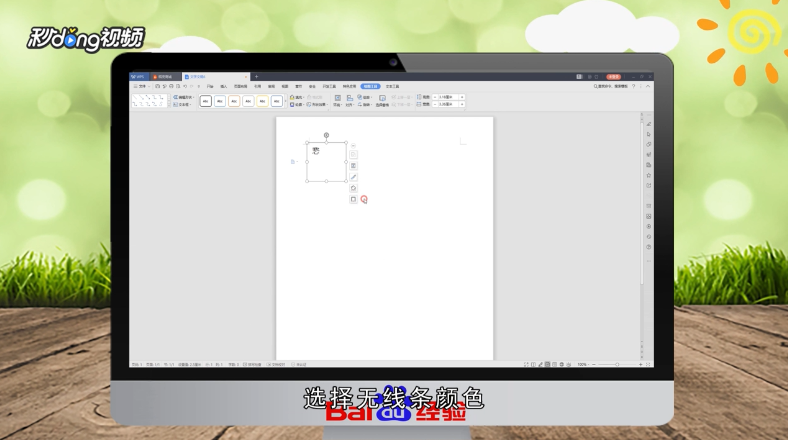Open the 组合 group dropdown

365,97
